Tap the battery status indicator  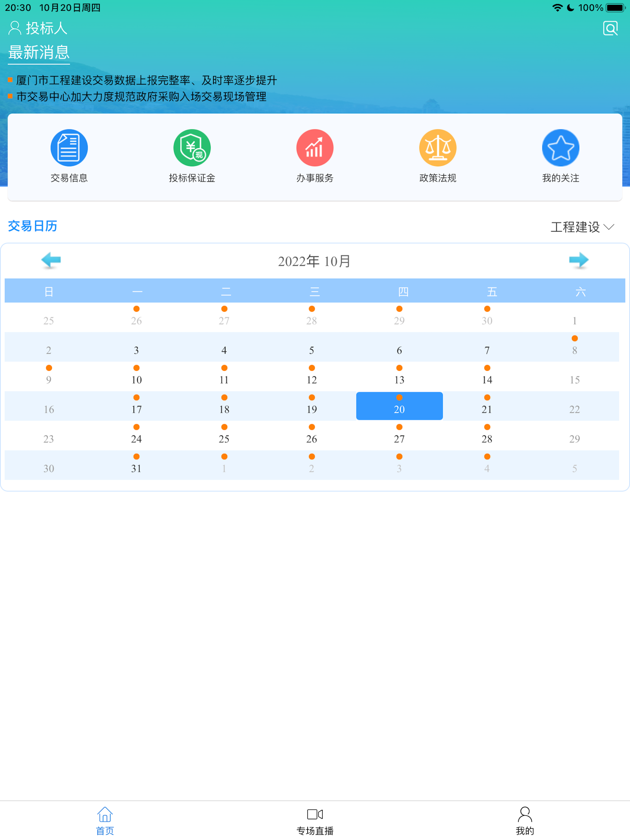coord(616,8)
